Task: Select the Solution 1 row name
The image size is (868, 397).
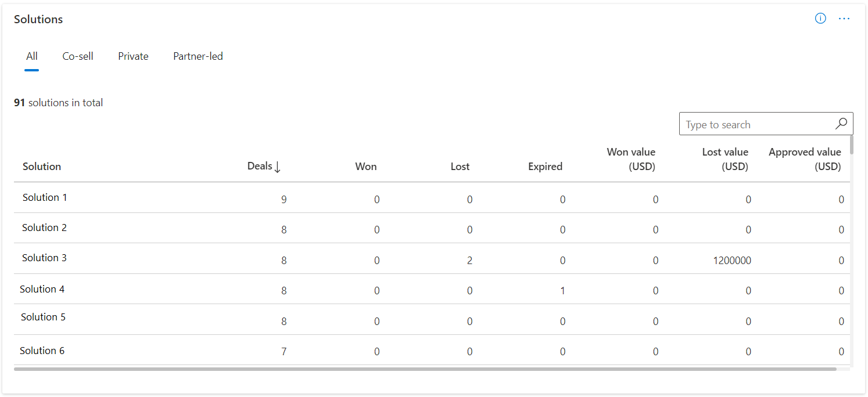Action: point(45,197)
